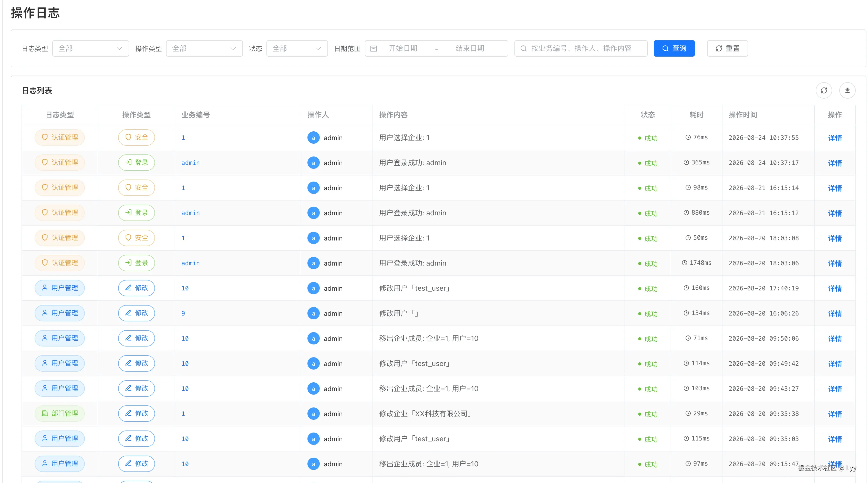Image resolution: width=868 pixels, height=483 pixels.
Task: Click the refresh icon above the log table
Action: pyautogui.click(x=824, y=90)
